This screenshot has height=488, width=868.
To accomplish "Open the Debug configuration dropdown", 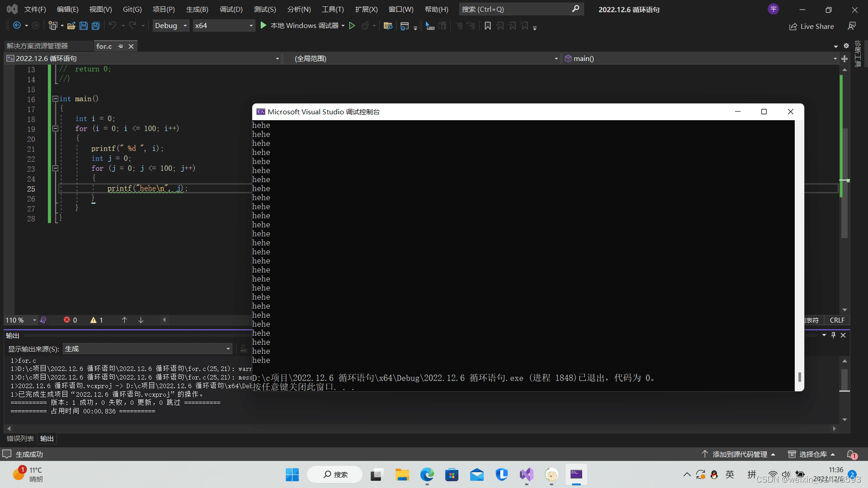I will click(171, 26).
